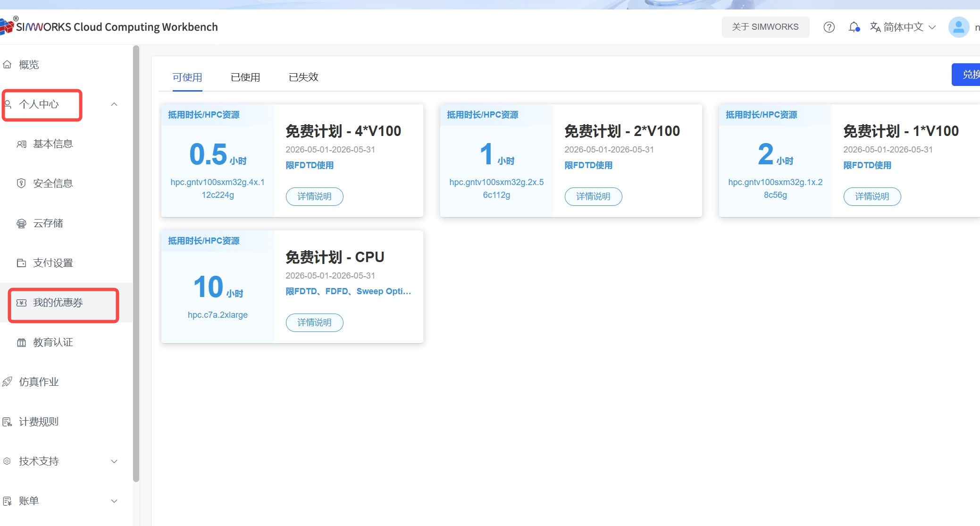Click the 免费计划 - 2*V100 title

pos(622,131)
